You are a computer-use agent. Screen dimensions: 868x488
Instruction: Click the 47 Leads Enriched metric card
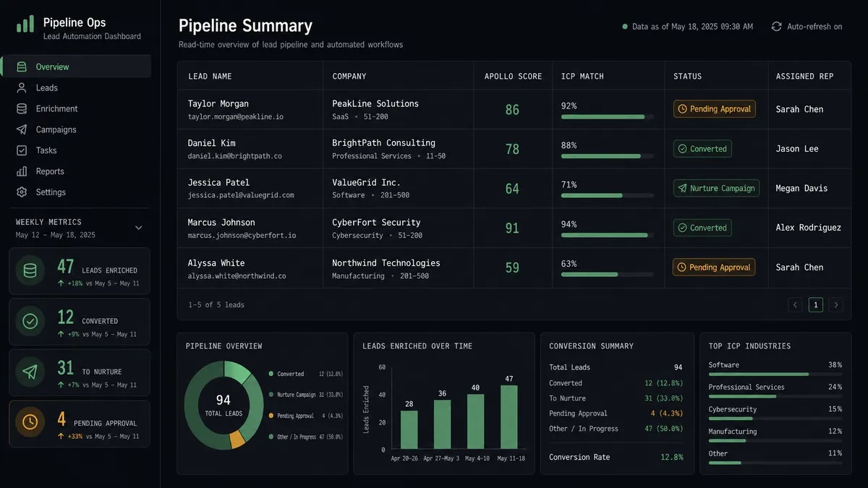click(x=80, y=271)
